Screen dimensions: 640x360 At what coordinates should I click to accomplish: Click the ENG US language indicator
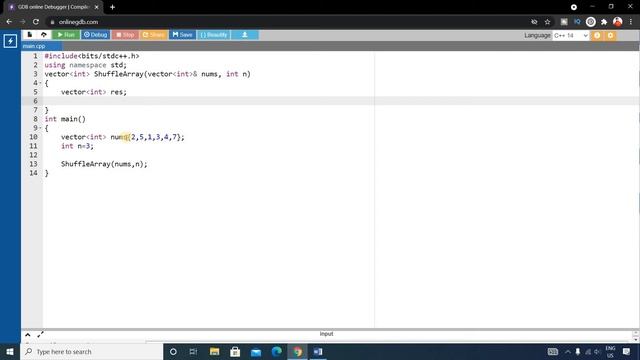tap(610, 351)
